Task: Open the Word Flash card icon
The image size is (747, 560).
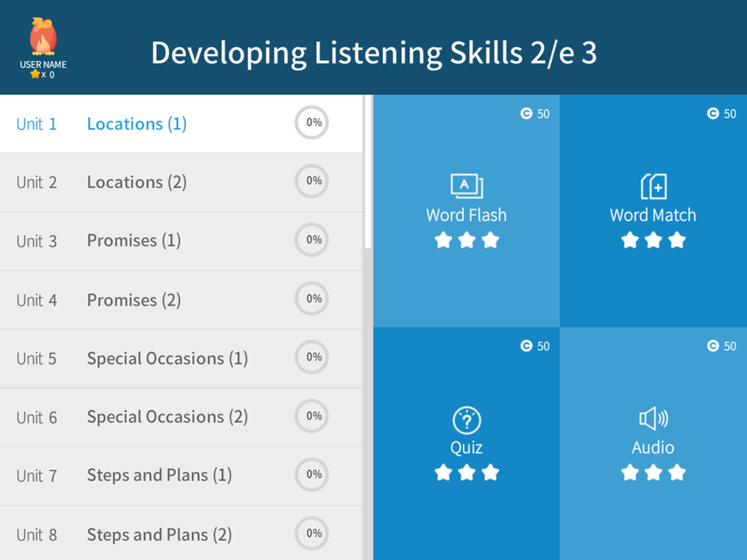Action: 466,186
